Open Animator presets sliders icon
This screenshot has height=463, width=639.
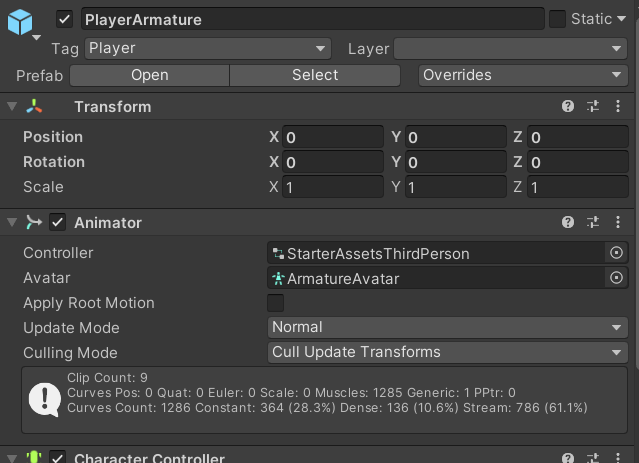pyautogui.click(x=593, y=222)
